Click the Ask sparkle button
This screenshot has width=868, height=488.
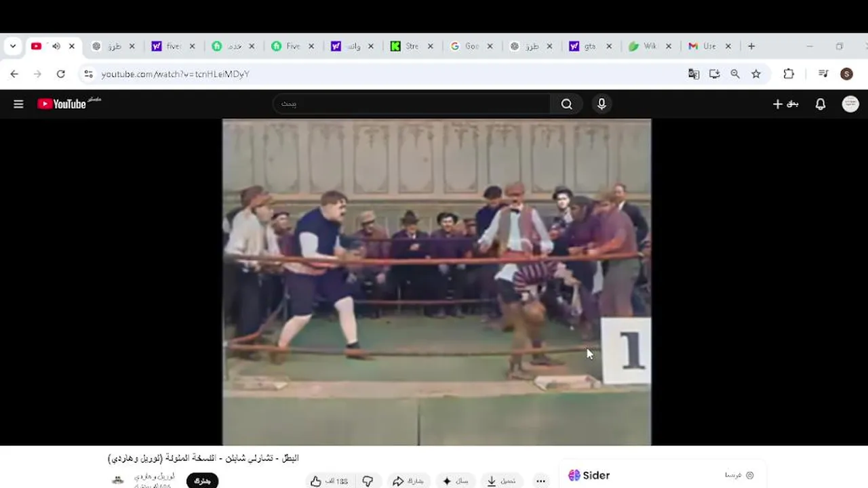pyautogui.click(x=456, y=481)
